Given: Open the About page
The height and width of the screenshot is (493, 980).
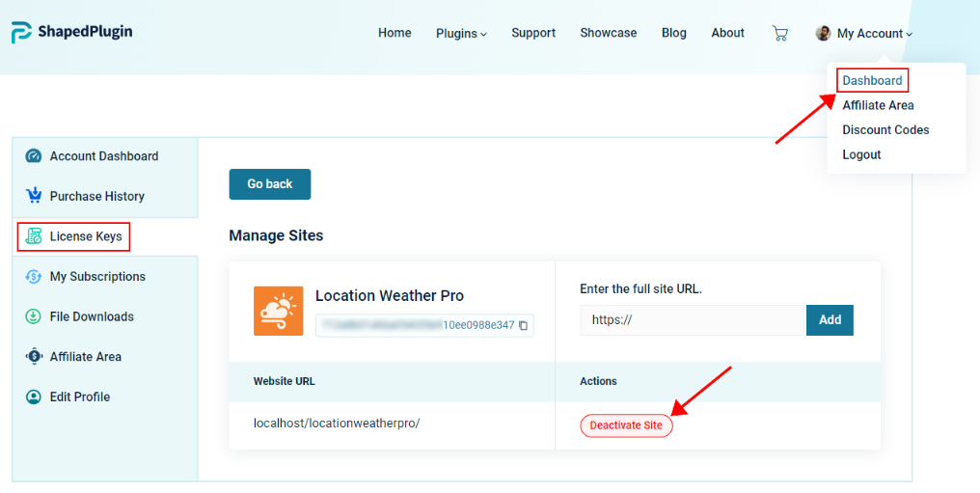Looking at the screenshot, I should click(x=727, y=33).
